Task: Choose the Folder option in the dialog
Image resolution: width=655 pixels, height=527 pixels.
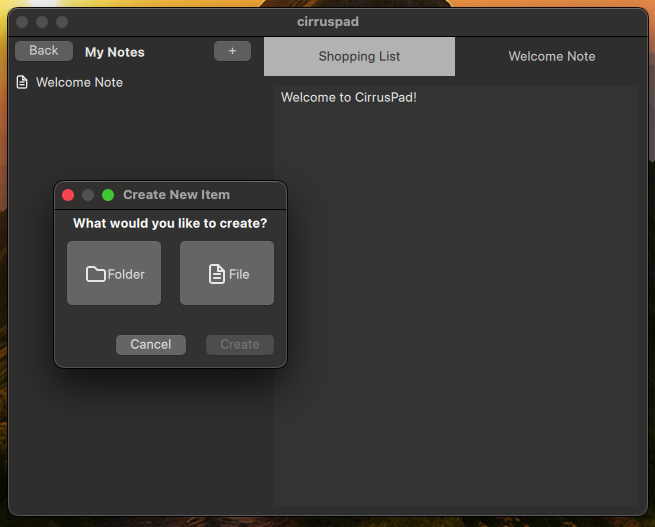Action: pos(114,273)
